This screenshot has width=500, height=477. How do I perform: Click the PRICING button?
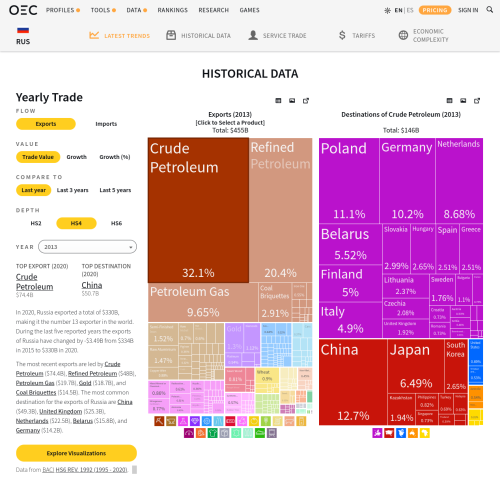click(x=435, y=10)
